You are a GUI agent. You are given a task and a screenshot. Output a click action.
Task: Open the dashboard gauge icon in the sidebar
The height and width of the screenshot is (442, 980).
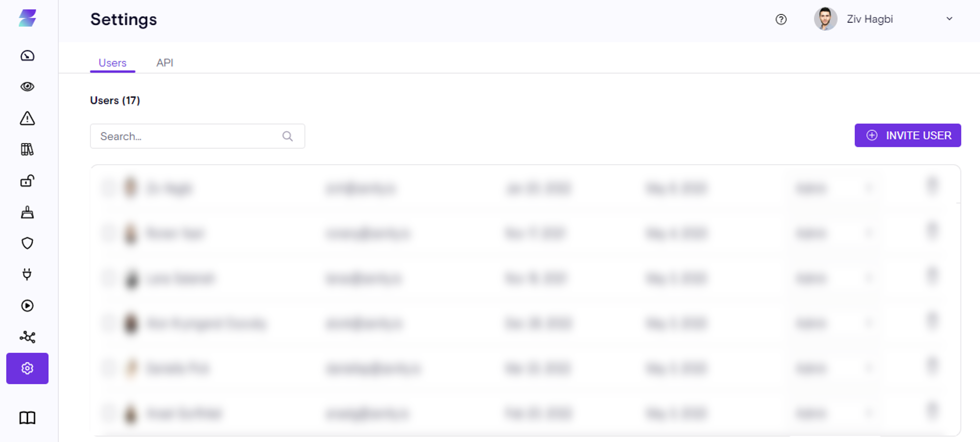[x=27, y=56]
